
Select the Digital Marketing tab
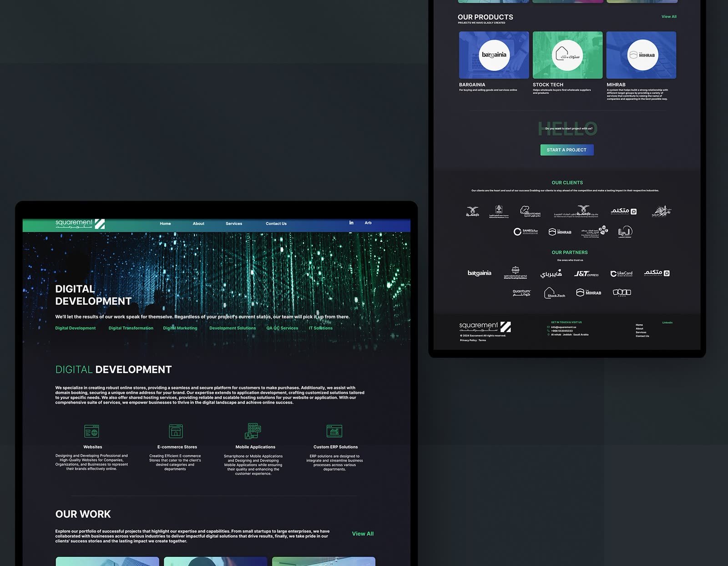click(180, 328)
